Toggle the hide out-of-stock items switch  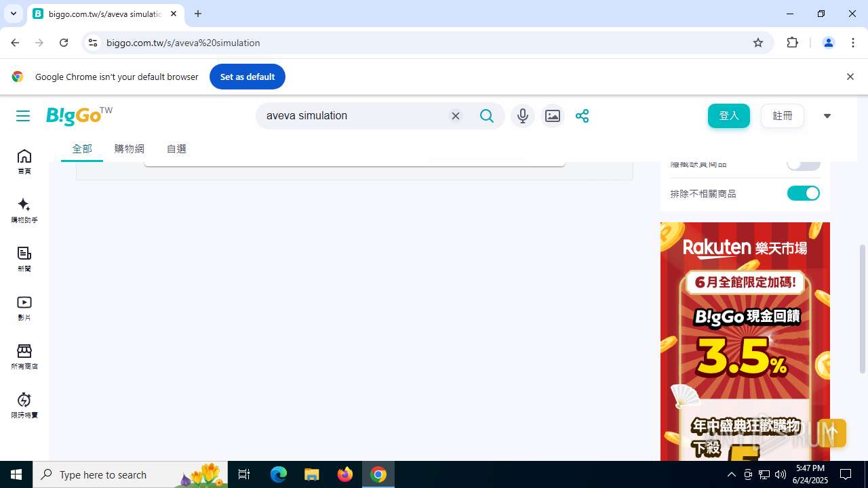(x=804, y=165)
